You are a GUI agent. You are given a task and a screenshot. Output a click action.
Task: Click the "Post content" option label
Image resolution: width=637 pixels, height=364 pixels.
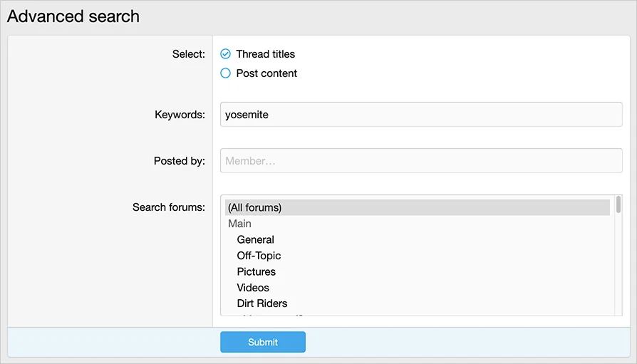tap(266, 73)
